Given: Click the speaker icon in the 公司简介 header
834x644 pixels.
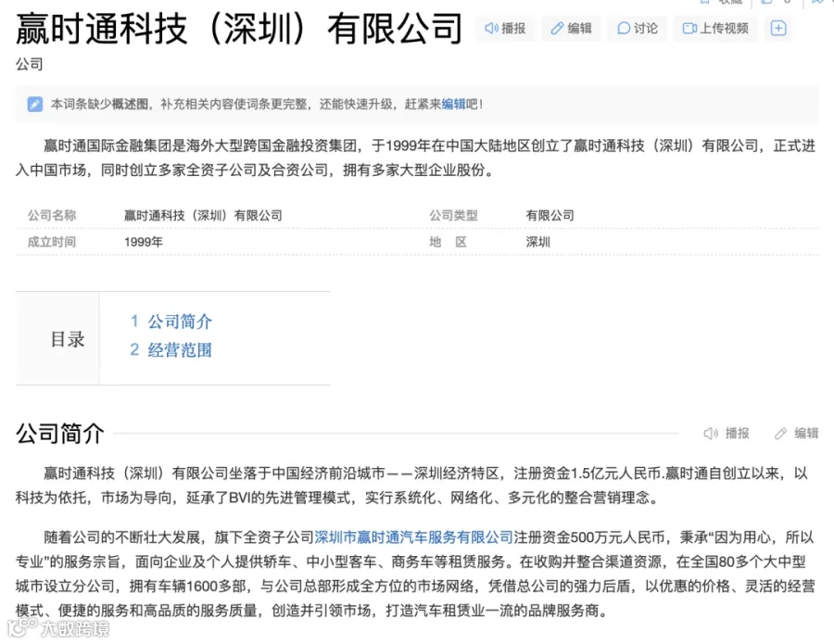Looking at the screenshot, I should point(711,434).
